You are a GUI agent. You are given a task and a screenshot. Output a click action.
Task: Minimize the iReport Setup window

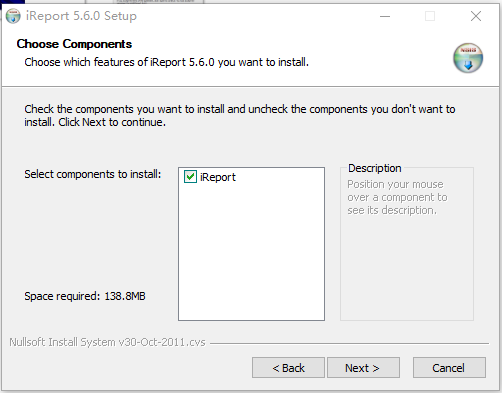(x=385, y=16)
